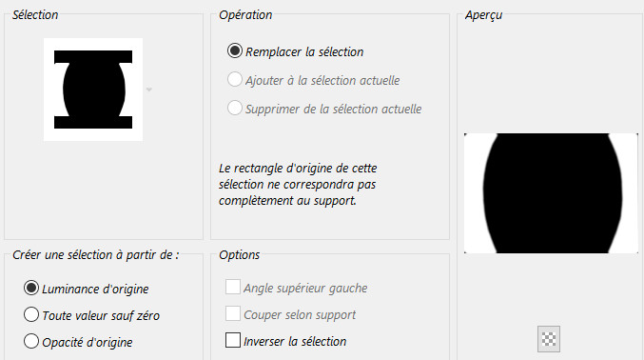
Task: Click the Aperçu preview image
Action: pos(551,193)
